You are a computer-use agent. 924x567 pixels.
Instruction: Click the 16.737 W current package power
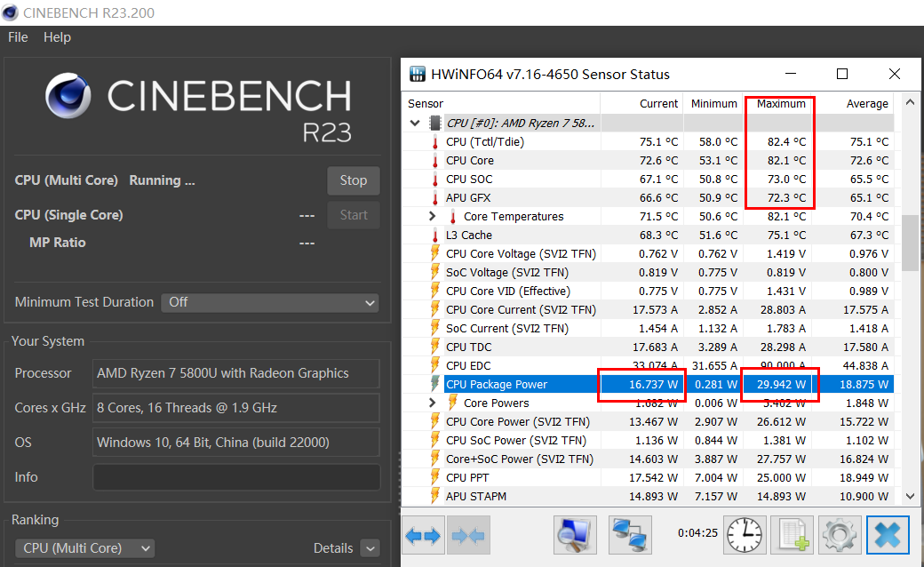click(x=654, y=384)
